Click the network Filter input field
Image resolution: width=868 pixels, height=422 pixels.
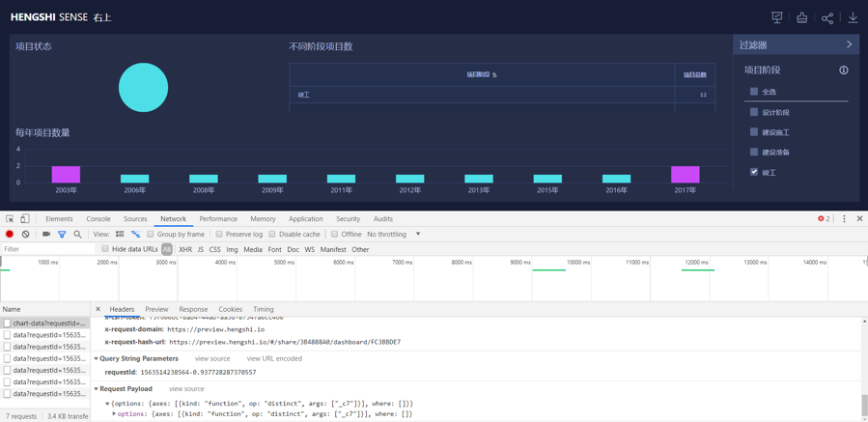coord(47,249)
